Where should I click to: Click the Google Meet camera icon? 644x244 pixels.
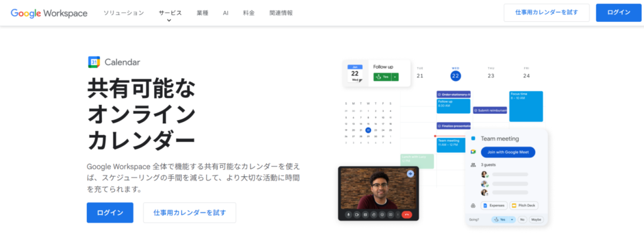[x=473, y=152]
